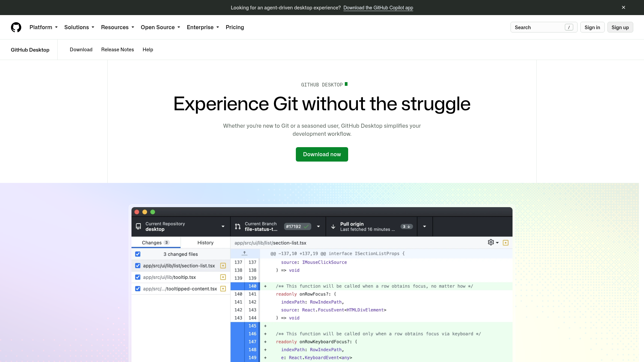
Task: Open diff settings gear icon
Action: tap(491, 242)
